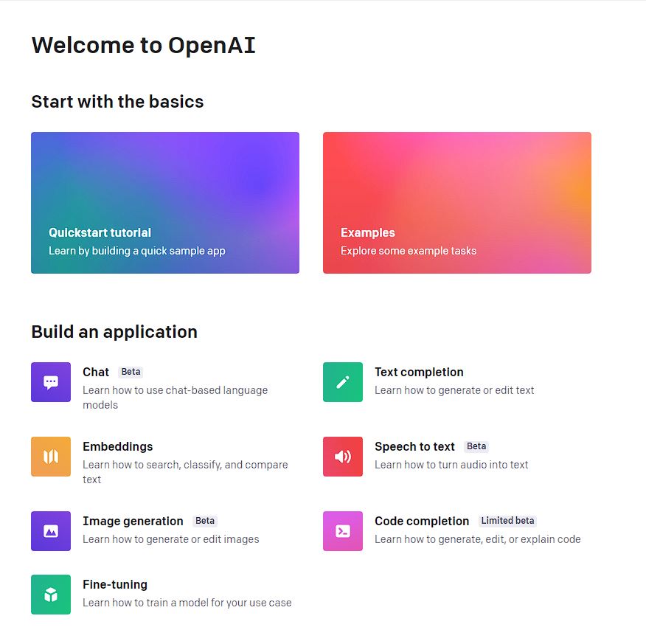Click 'Learn how to turn audio into text'
The image size is (646, 644).
[451, 465]
